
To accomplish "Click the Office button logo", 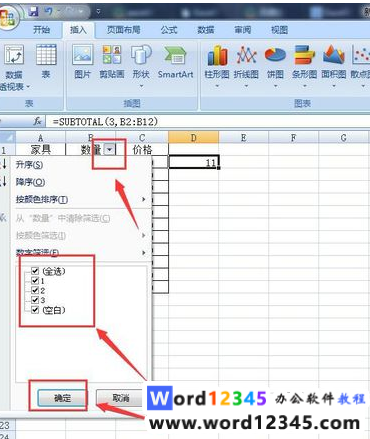I will (7, 17).
